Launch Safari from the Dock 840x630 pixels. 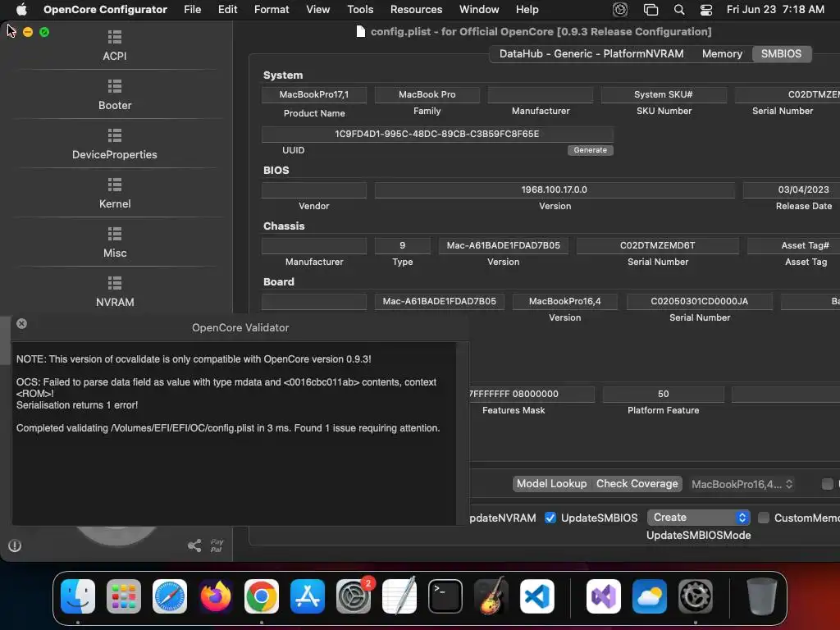(x=170, y=596)
